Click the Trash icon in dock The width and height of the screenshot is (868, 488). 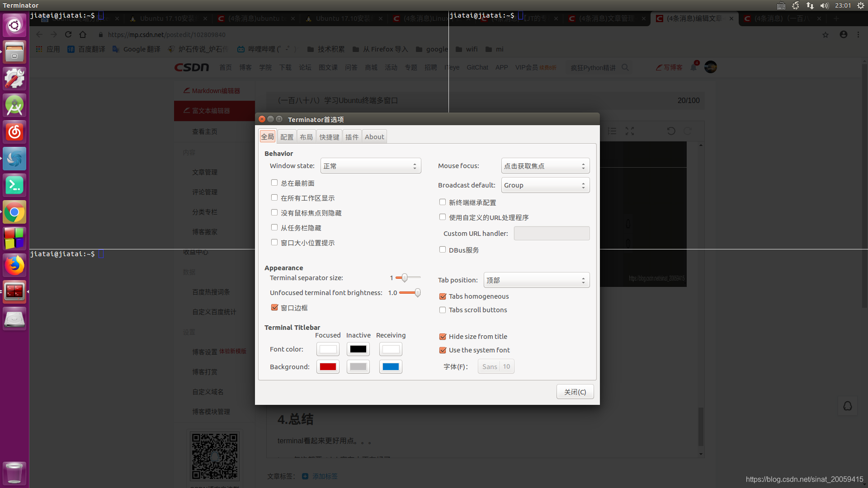tap(14, 474)
